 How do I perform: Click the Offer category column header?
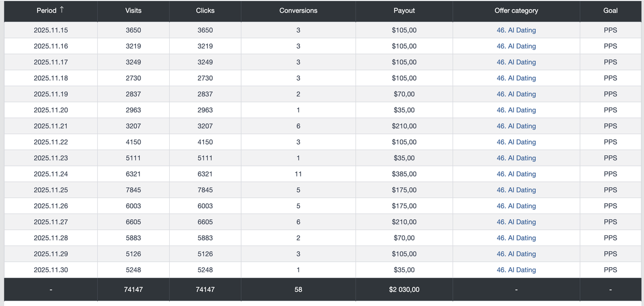516,11
